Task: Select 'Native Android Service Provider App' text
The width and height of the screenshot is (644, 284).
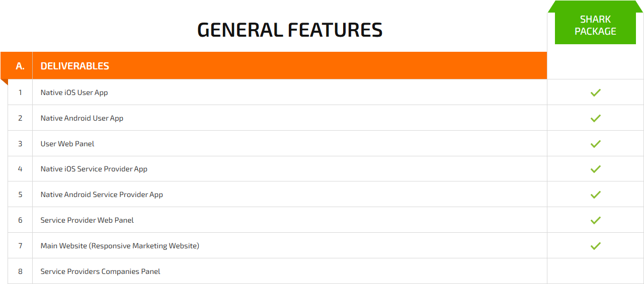Action: click(102, 195)
